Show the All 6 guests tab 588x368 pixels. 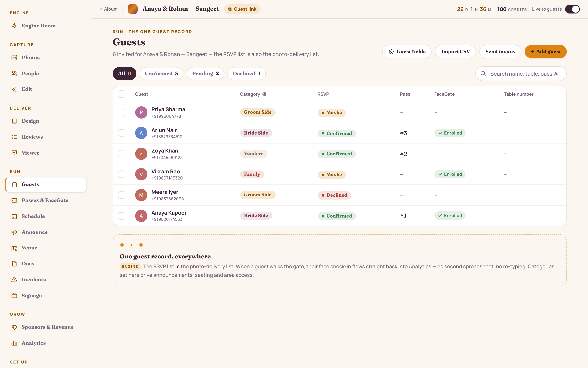tap(124, 74)
